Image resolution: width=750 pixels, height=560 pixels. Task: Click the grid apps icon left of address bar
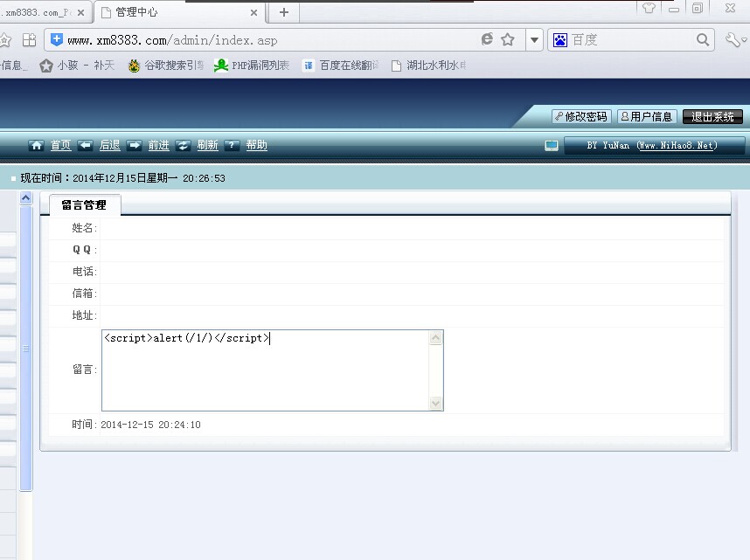[x=29, y=39]
